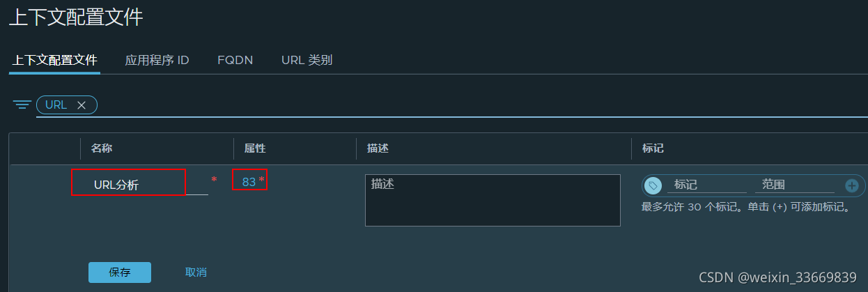
Task: Click the 标记 column header
Action: pos(653,148)
